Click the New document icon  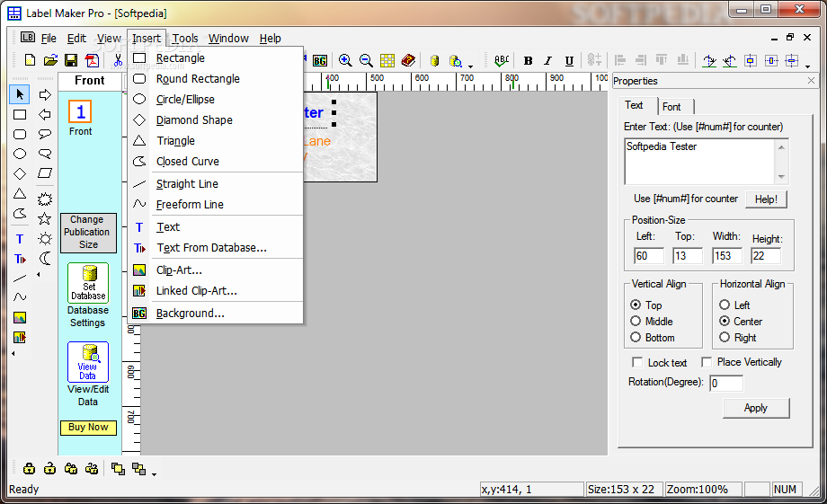click(30, 60)
